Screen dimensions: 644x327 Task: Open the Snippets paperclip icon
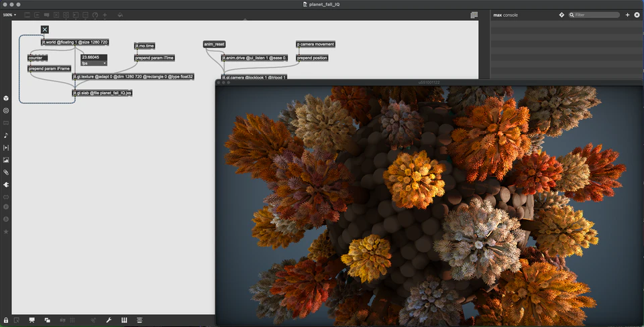click(6, 172)
